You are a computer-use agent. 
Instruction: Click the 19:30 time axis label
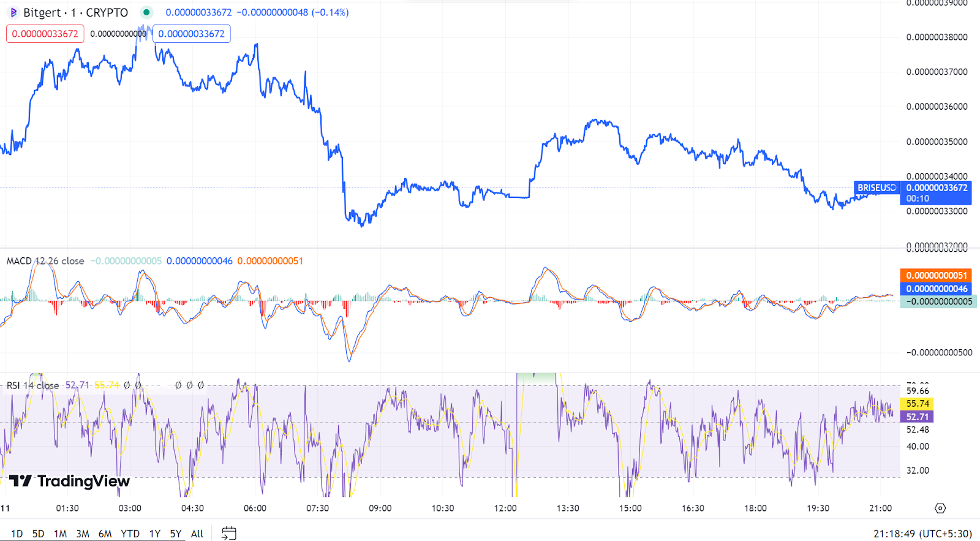tap(818, 508)
